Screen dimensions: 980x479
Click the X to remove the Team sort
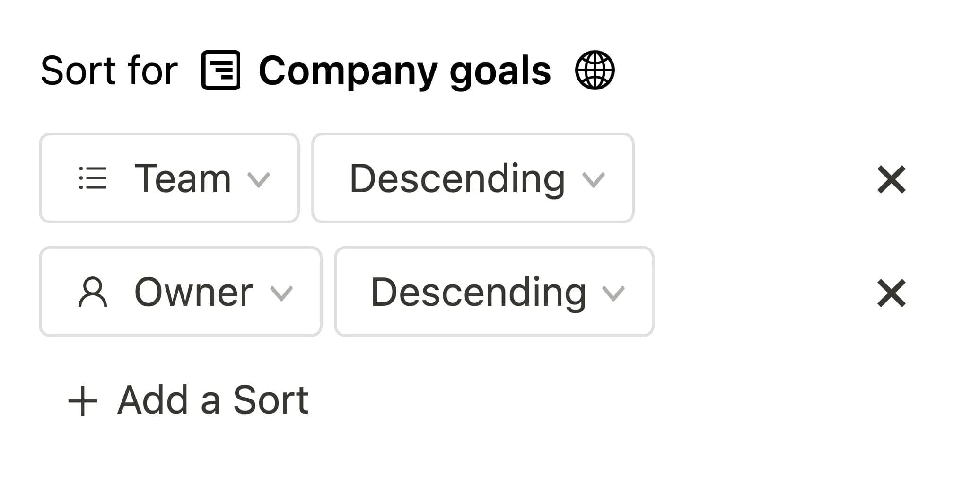tap(891, 179)
